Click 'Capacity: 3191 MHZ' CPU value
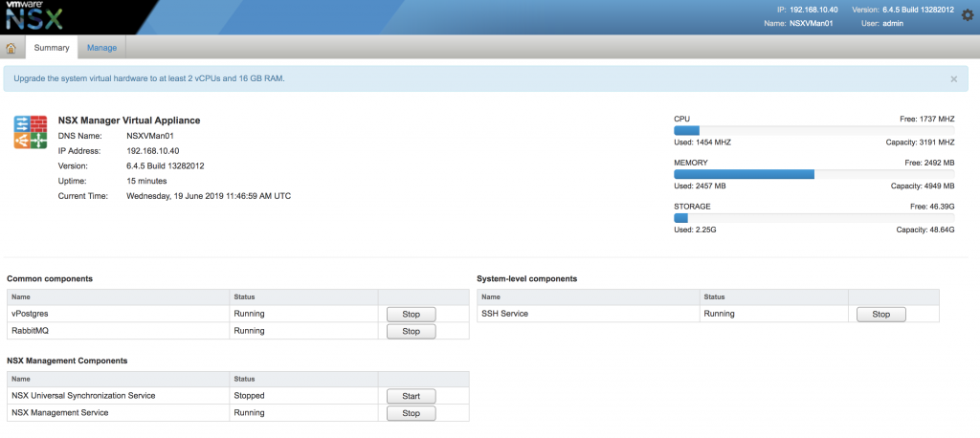The image size is (980, 438). coord(920,142)
